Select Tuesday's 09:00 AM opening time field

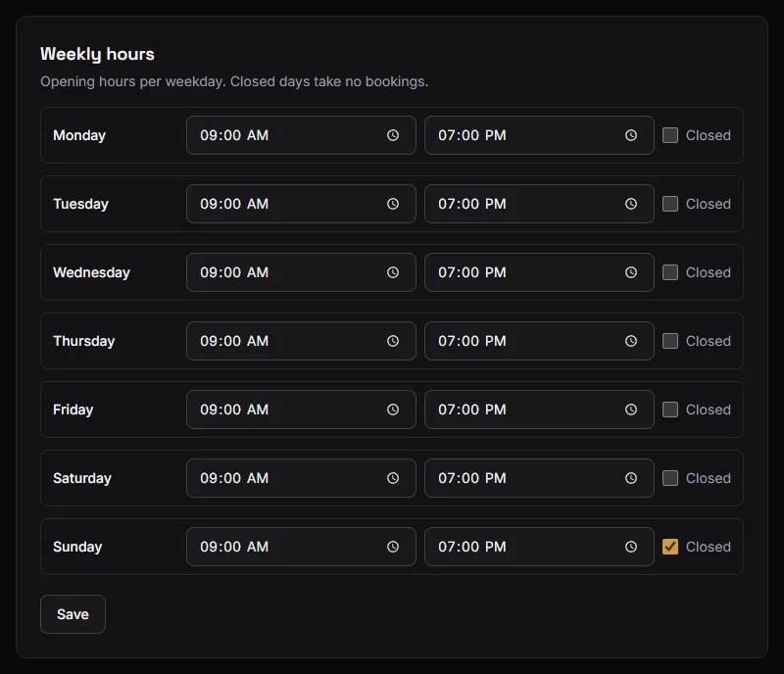301,204
